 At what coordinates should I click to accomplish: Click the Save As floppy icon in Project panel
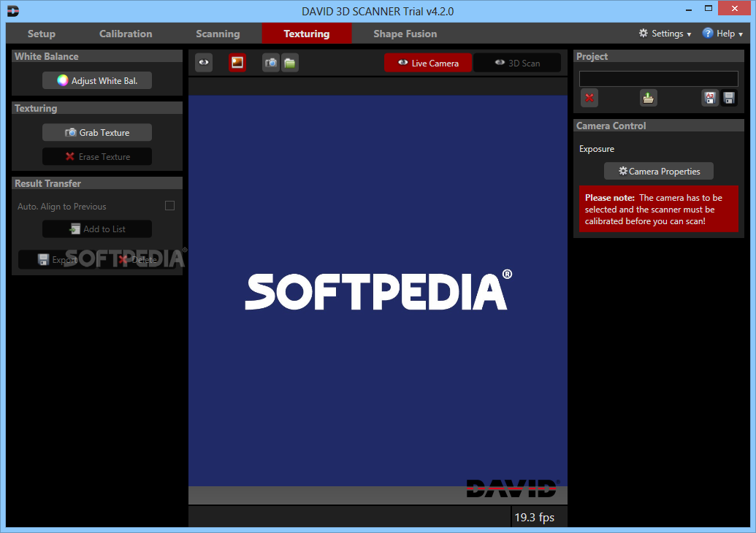[x=710, y=98]
